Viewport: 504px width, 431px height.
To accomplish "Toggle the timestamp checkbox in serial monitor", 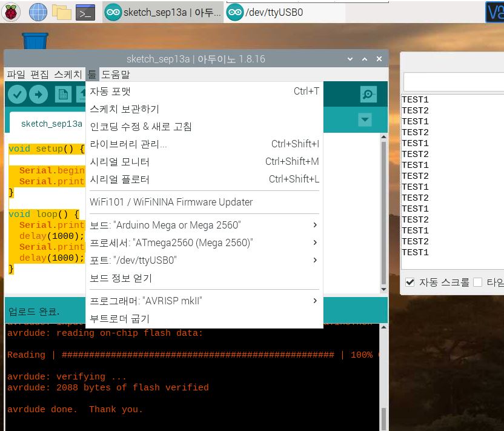I will coord(478,282).
